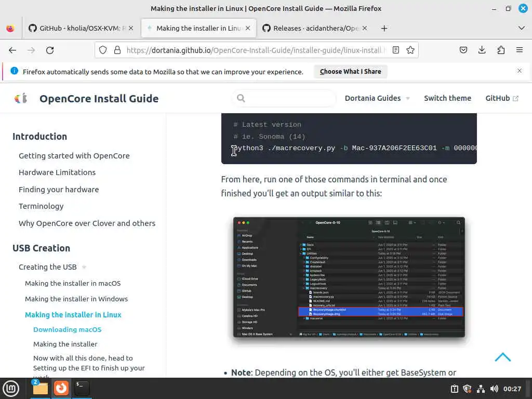The height and width of the screenshot is (399, 532).
Task: Open the volume tray icon
Action: 494,389
